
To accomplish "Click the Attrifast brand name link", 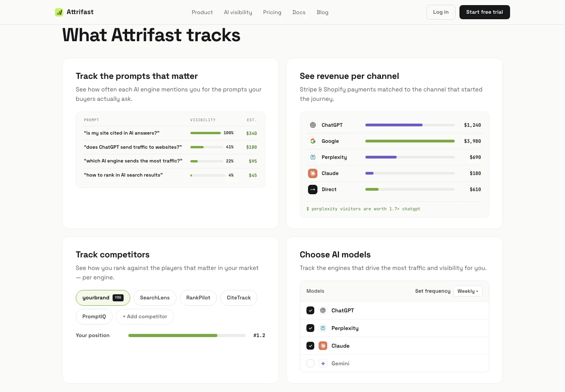I will (x=80, y=12).
